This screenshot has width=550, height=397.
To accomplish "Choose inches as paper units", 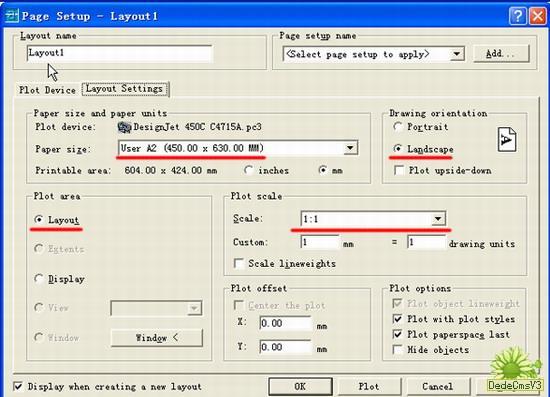I will (249, 170).
